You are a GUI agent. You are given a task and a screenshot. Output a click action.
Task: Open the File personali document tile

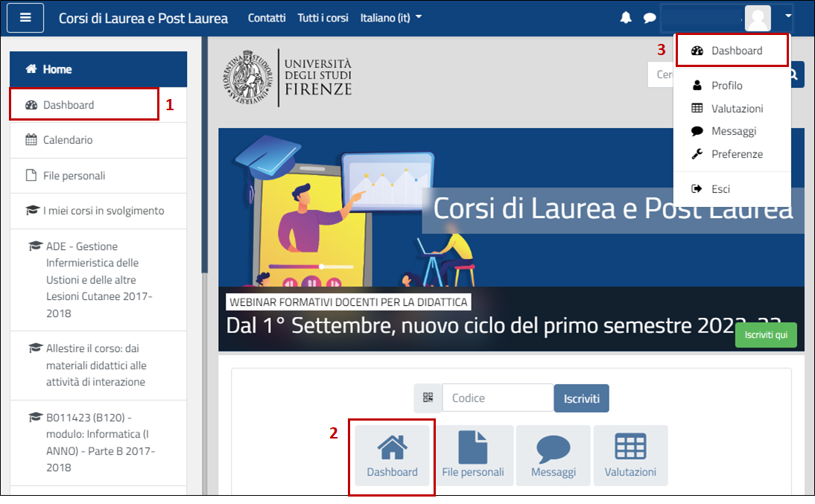(x=473, y=456)
